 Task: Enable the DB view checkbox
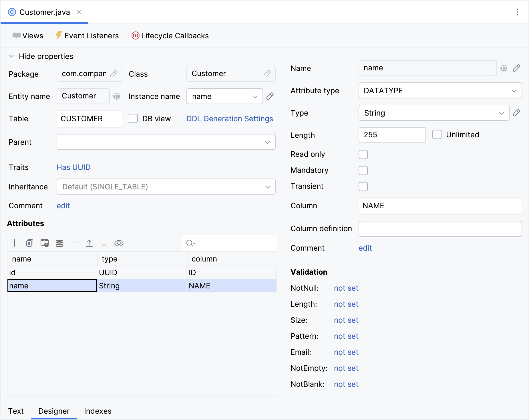(x=133, y=118)
